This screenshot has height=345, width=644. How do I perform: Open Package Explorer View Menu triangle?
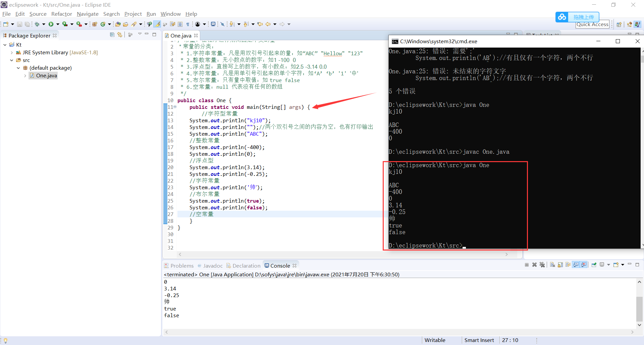[140, 34]
